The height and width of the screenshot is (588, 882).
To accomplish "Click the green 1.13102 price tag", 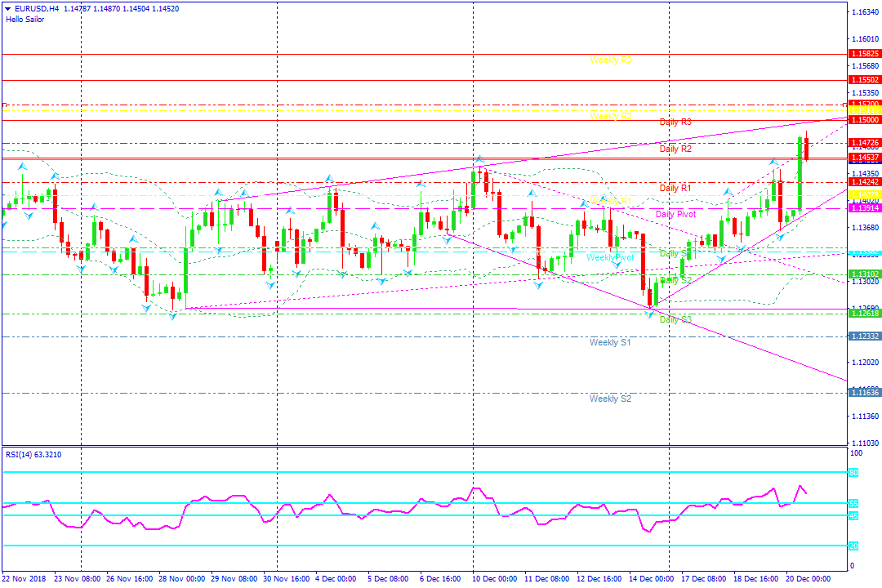I will tap(865, 274).
